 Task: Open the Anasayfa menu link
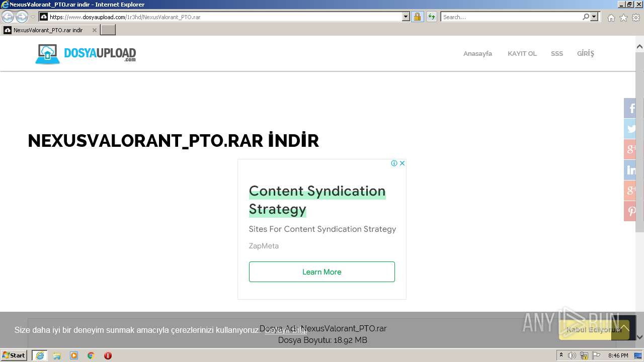pyautogui.click(x=477, y=54)
